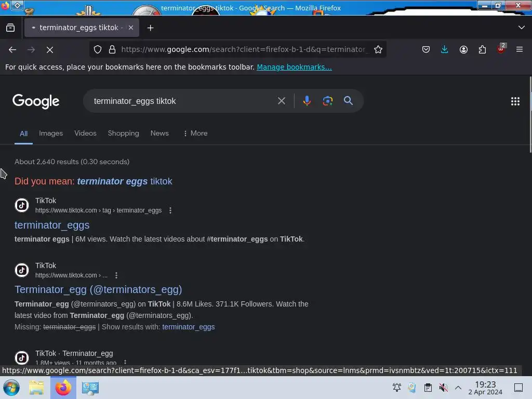The height and width of the screenshot is (399, 532).
Task: Click Firefox in the taskbar
Action: [x=63, y=388]
